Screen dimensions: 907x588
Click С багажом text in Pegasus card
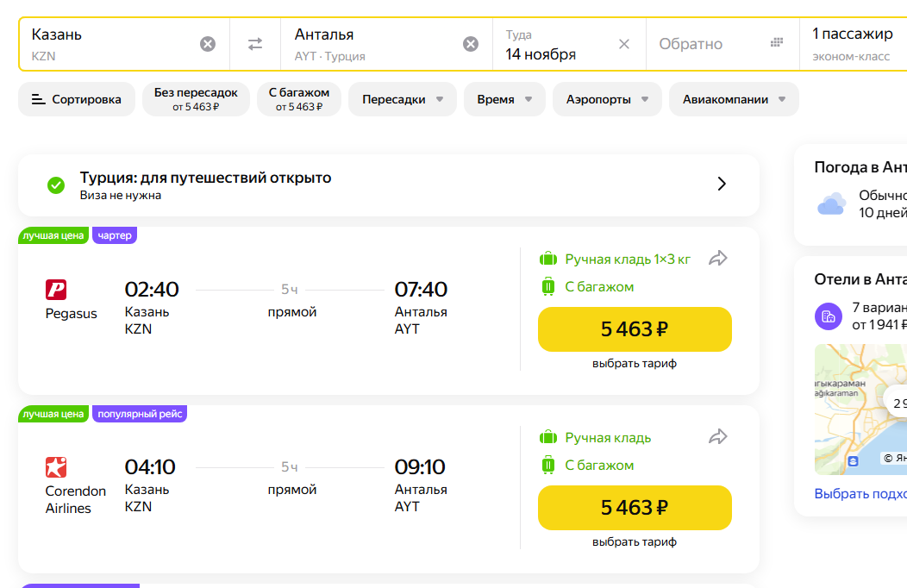tap(599, 287)
